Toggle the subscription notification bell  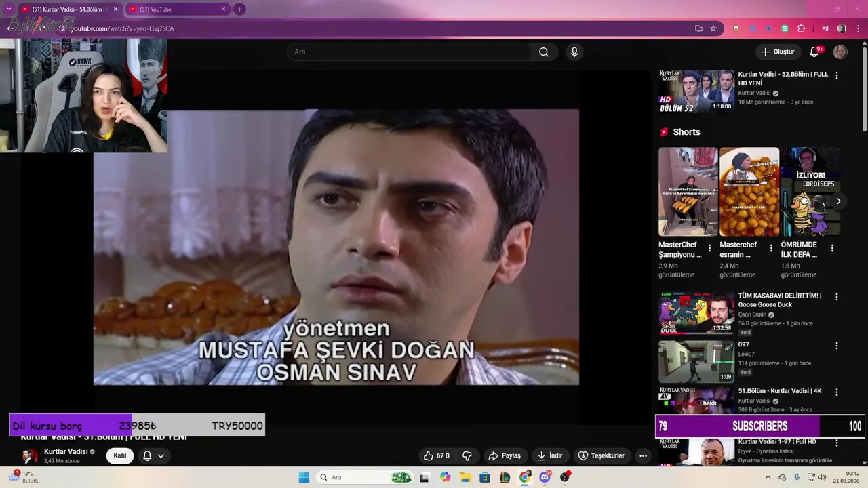147,455
